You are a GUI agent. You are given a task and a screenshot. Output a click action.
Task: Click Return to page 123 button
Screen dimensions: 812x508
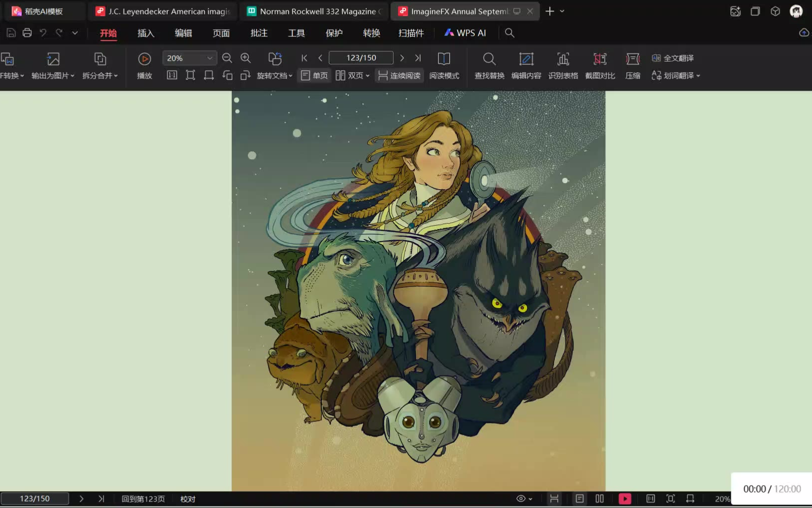(x=143, y=499)
